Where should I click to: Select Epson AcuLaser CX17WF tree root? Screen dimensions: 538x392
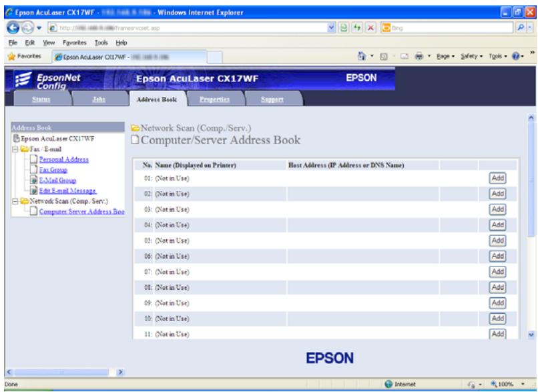tap(57, 139)
